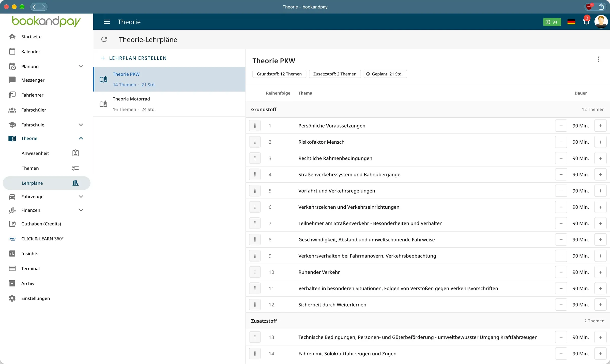Decrease duration of Sicherheit durch Weiterlernen

(561, 305)
